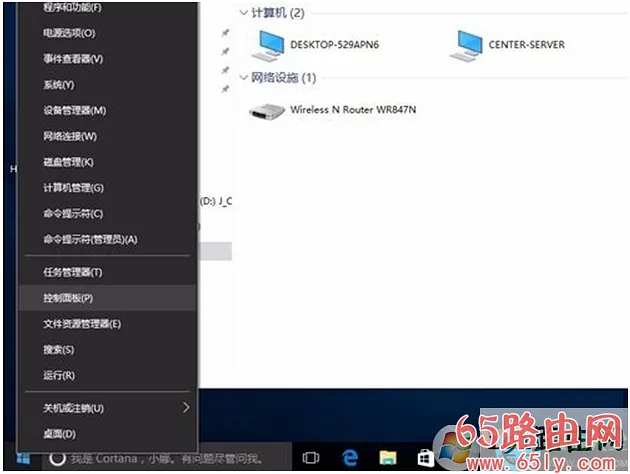Open File Explorer from the taskbar
Image resolution: width=630 pixels, height=474 pixels.
(x=387, y=458)
